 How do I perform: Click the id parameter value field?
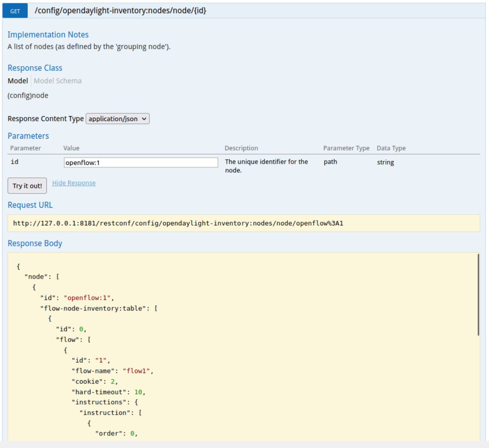pyautogui.click(x=141, y=163)
